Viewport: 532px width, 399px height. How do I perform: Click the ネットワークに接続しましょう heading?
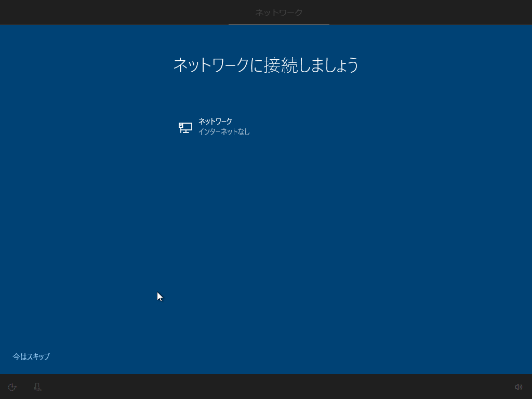tap(265, 65)
